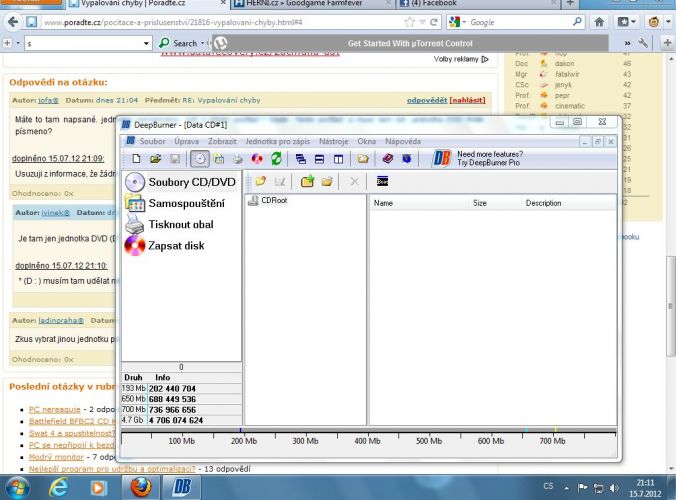Open the Modrý monitor question link
The width and height of the screenshot is (676, 500).
56,456
